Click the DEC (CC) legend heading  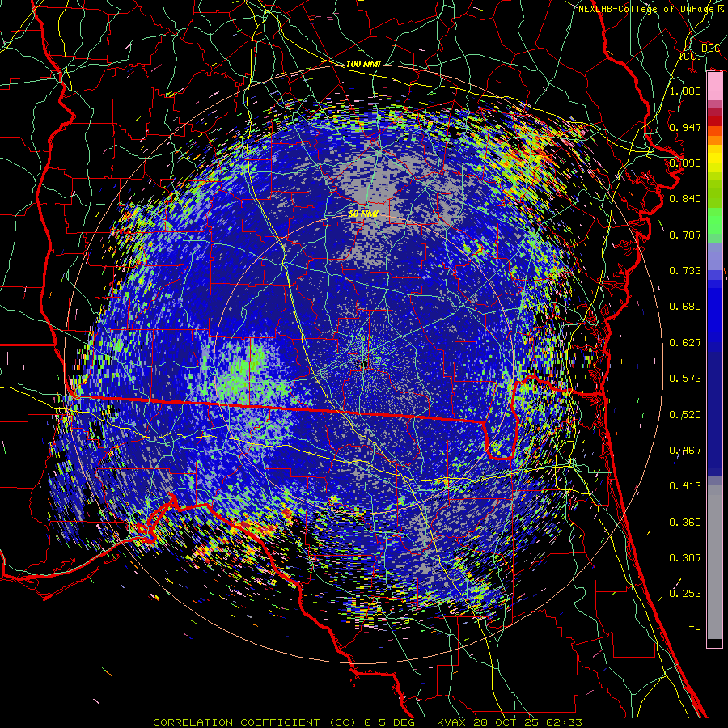pyautogui.click(x=700, y=52)
